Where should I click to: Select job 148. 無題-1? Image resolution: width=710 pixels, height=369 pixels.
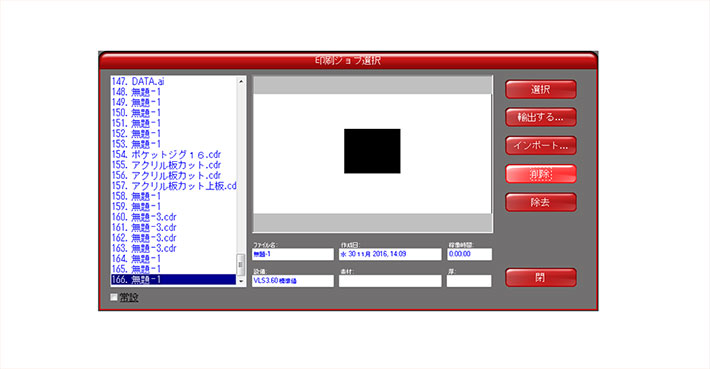[174, 92]
